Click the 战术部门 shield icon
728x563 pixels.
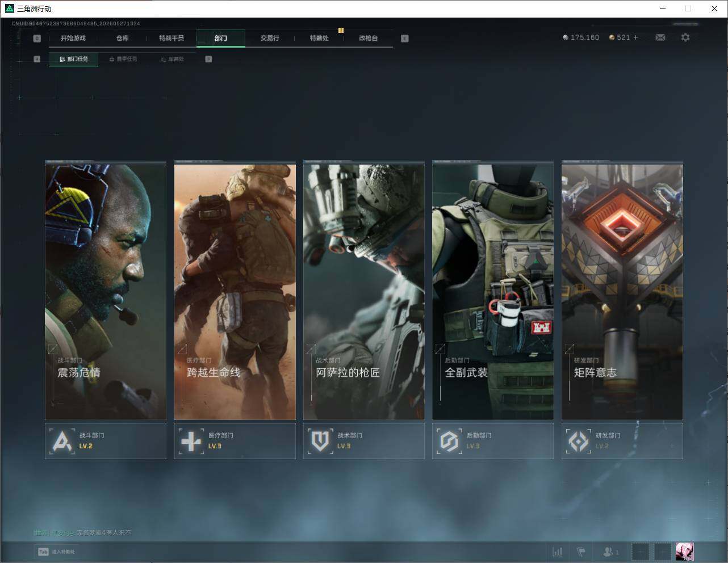[x=320, y=441]
